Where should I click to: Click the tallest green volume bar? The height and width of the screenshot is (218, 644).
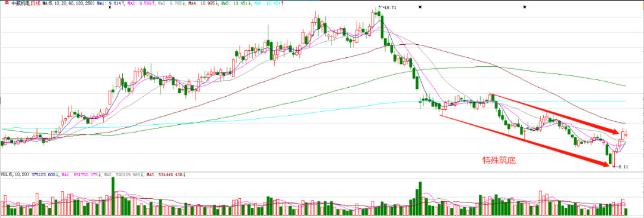(x=113, y=195)
